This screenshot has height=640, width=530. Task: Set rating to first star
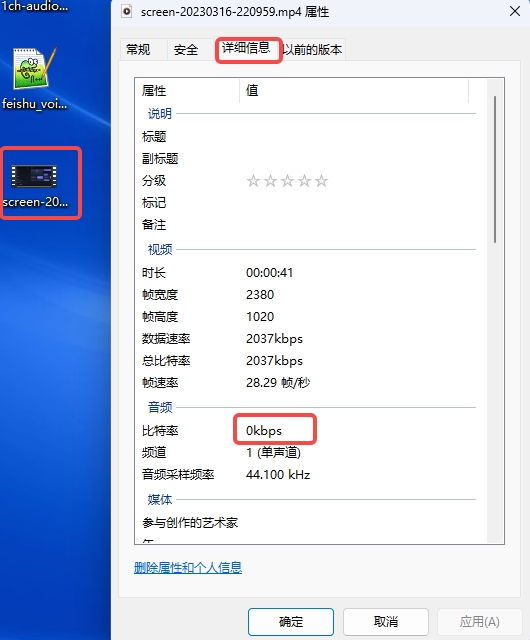tap(253, 180)
